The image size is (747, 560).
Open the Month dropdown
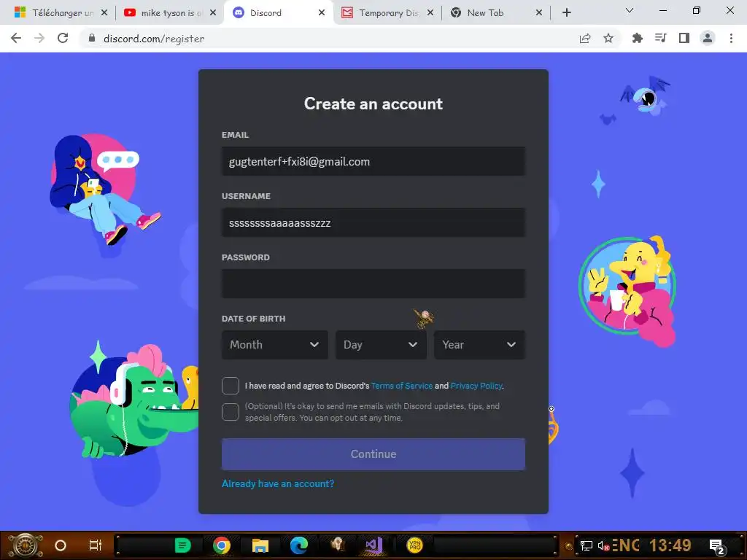275,345
